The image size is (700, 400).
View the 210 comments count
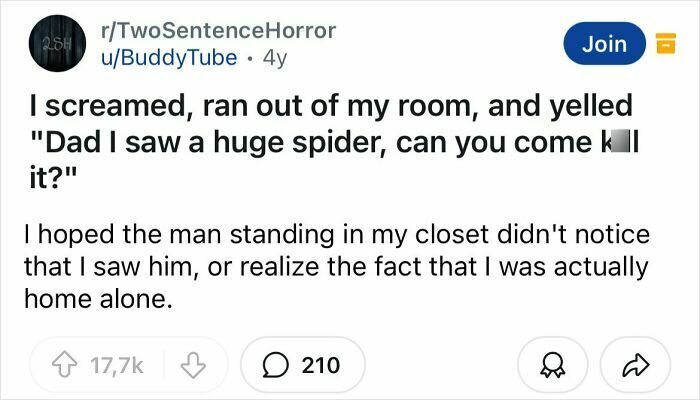[321, 365]
